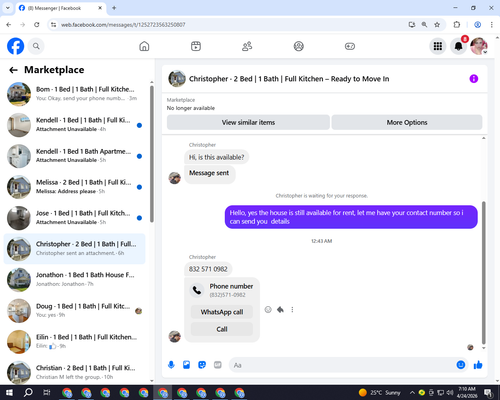Open the Eilin - 1 Bed conversation

coord(75,341)
